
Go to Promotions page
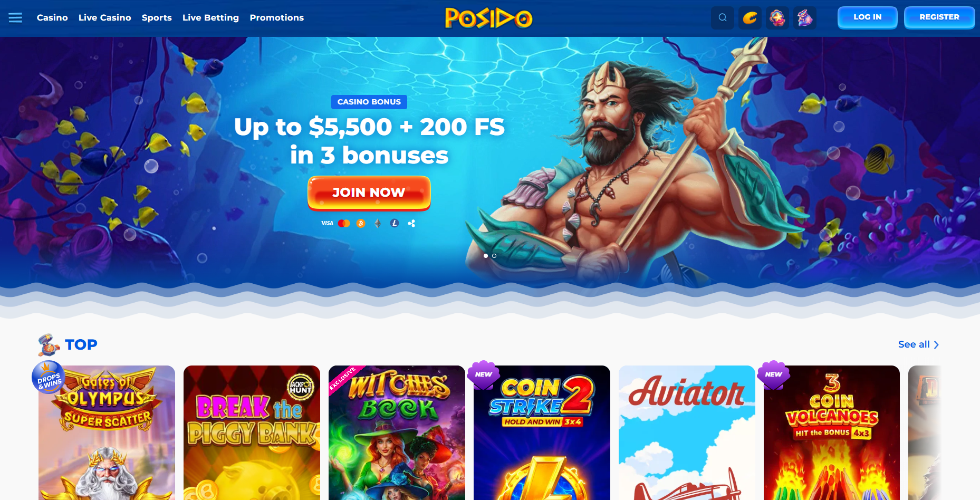coord(277,17)
